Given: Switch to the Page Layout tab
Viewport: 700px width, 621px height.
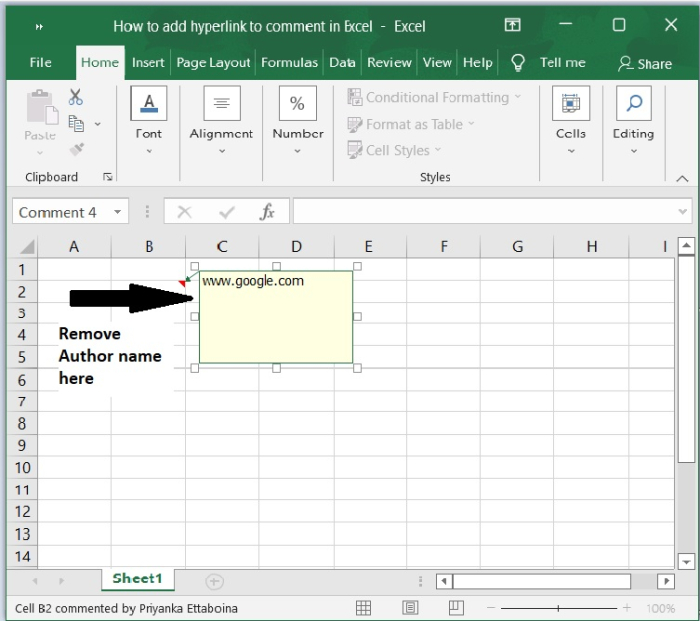Looking at the screenshot, I should 213,63.
